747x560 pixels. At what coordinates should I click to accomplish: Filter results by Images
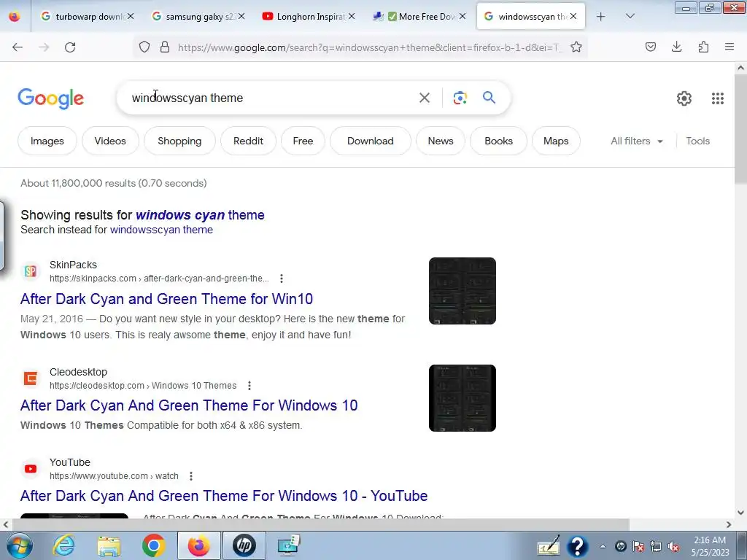pos(47,141)
